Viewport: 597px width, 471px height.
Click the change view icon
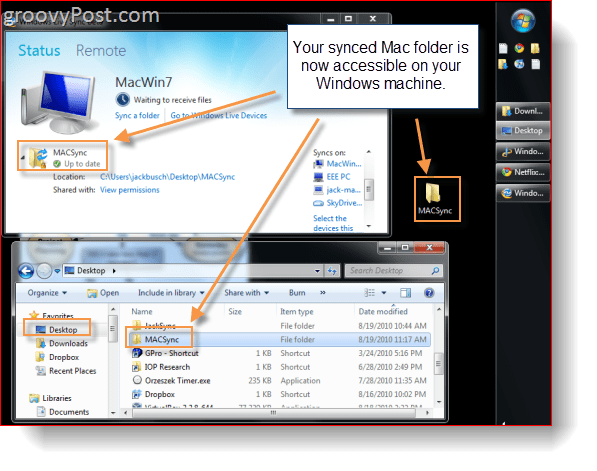[x=369, y=293]
